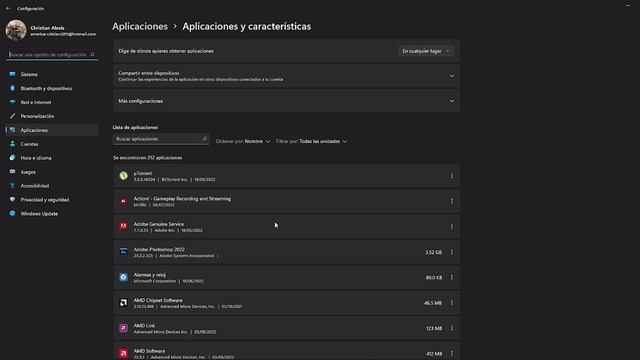Screen dimensions: 640x360
Task: Open Personalización settings
Action: pos(52,116)
